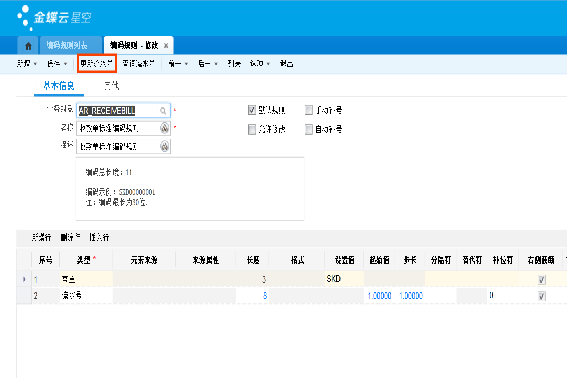
Task: Click the step 1.00000 cell
Action: point(410,296)
